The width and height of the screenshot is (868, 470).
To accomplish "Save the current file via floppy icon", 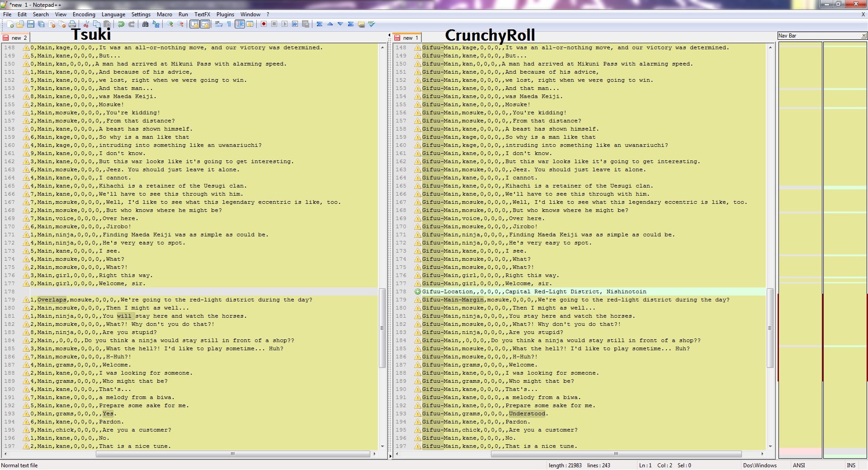I will 31,24.
